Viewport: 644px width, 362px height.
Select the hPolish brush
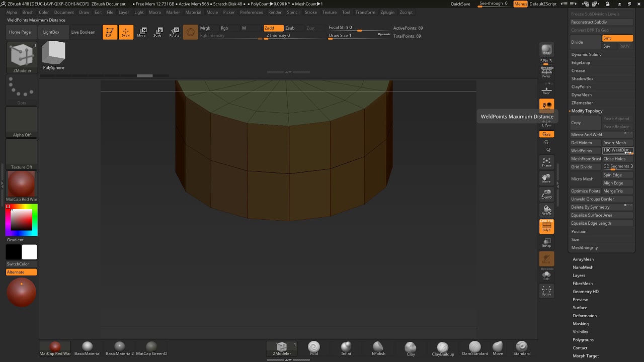coord(378,348)
